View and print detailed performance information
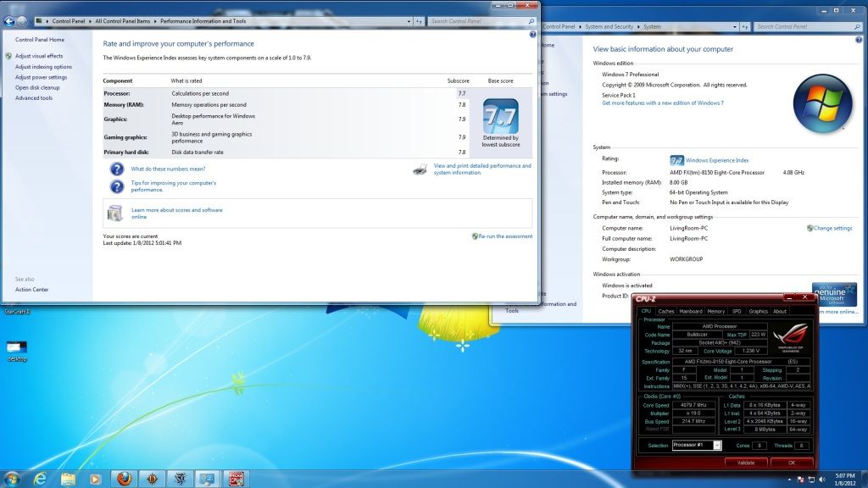Screen dimensions: 868x488 point(482,169)
